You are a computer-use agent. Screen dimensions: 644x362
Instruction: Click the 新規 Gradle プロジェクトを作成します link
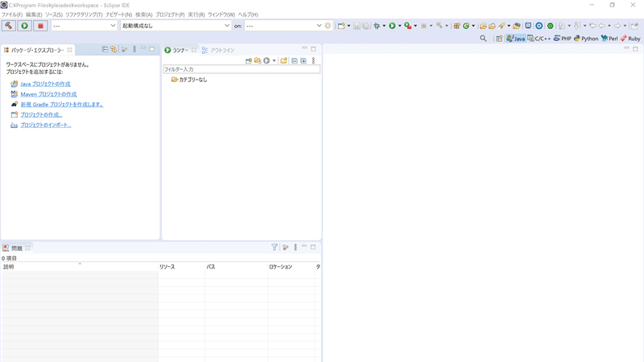coord(62,105)
